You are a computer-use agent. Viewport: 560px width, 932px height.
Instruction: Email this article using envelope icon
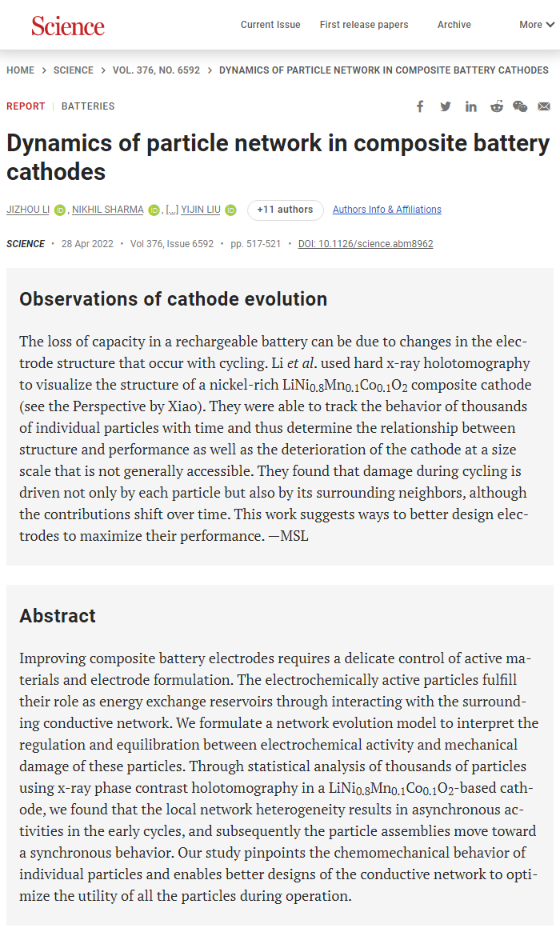tap(544, 106)
